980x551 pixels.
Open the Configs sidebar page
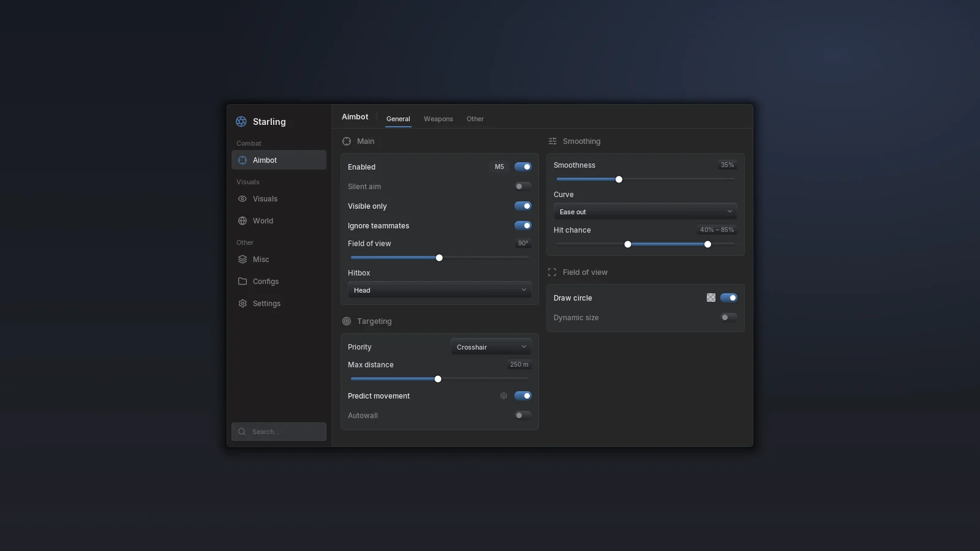[x=279, y=282]
